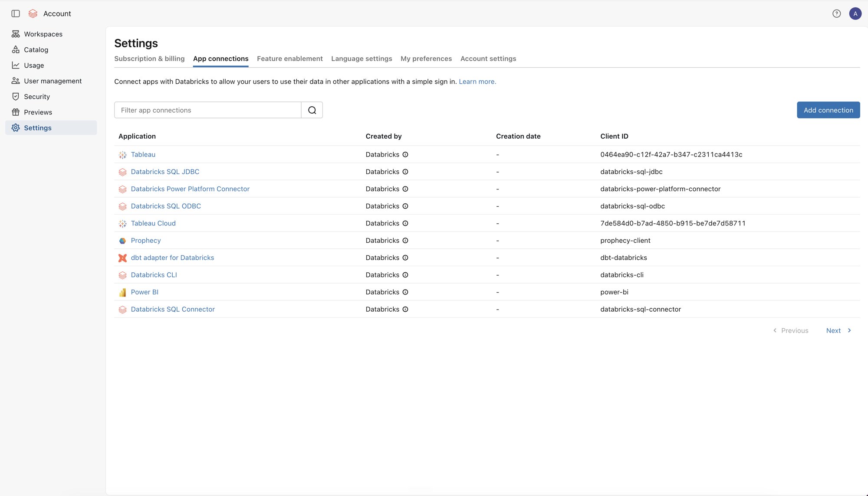Open the user avatar menu

coord(855,13)
